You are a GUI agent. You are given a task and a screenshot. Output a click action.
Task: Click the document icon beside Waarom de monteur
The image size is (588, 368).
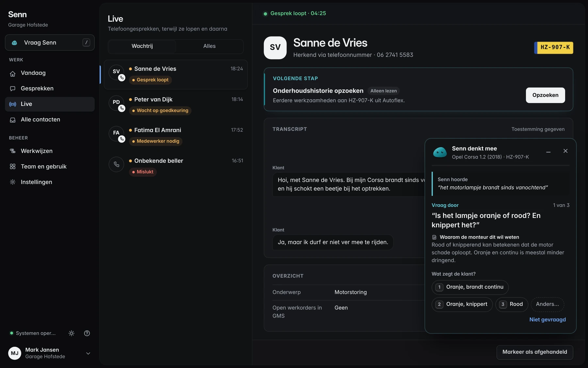tap(434, 237)
